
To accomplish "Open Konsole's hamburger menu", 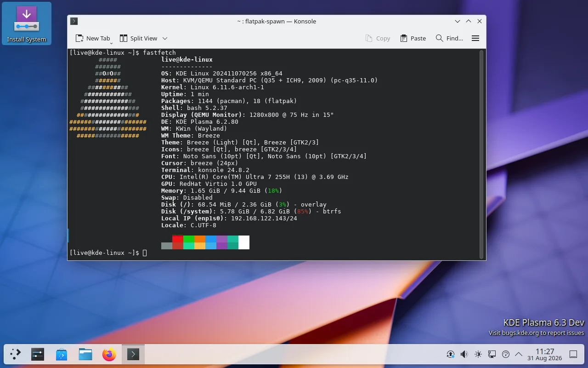I will pos(475,39).
